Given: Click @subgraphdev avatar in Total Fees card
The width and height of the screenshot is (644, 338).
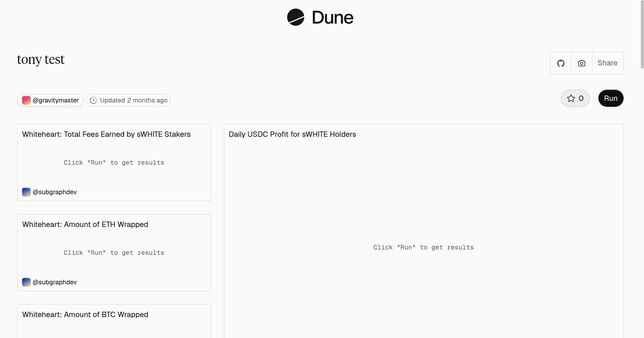Looking at the screenshot, I should 26,192.
